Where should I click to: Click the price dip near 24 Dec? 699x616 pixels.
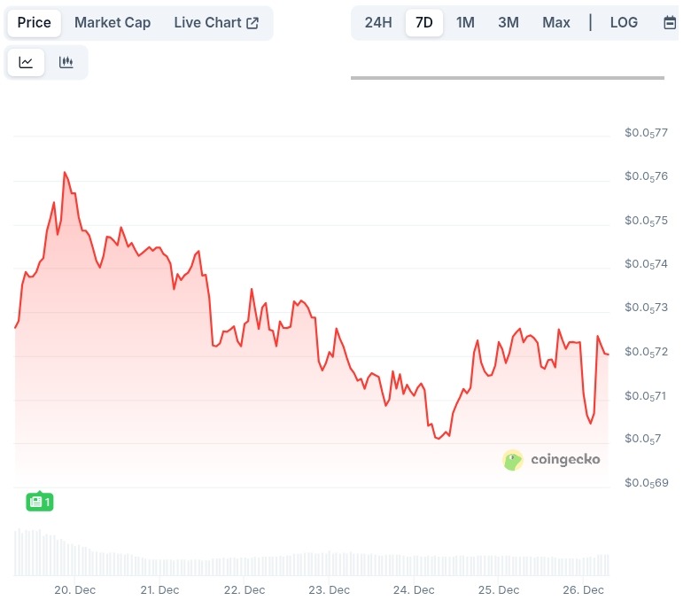(438, 438)
